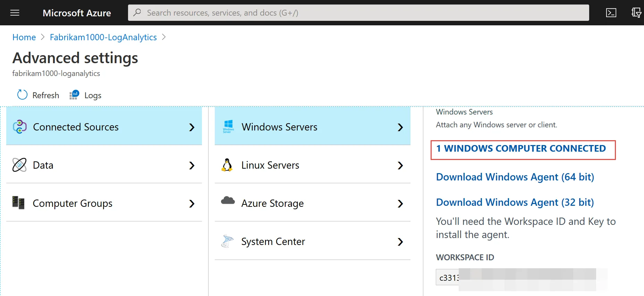The width and height of the screenshot is (644, 296).
Task: Launch Cloud Shell from top bar
Action: coord(611,13)
